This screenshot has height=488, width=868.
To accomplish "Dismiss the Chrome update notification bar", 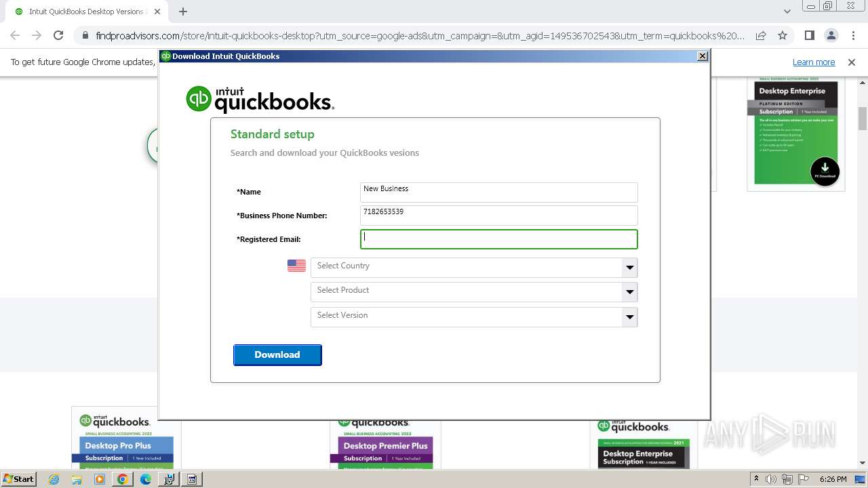I will [852, 62].
